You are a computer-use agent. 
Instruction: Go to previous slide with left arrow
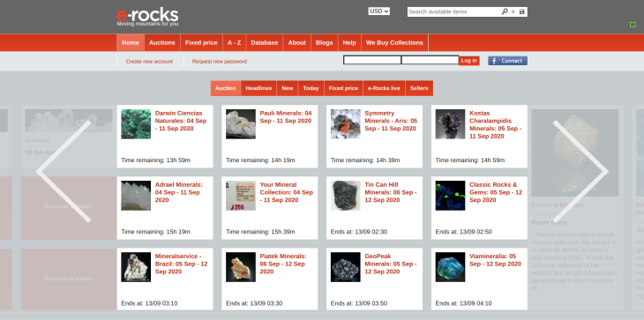(x=64, y=172)
